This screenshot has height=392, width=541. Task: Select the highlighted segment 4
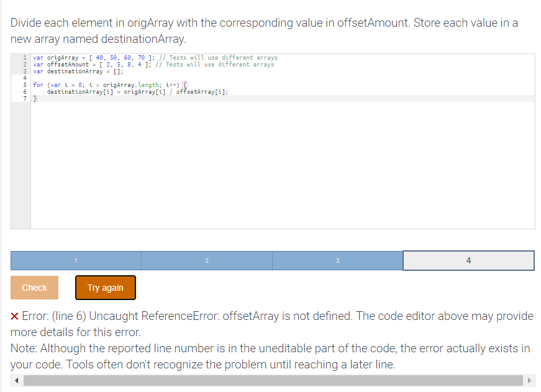(468, 260)
